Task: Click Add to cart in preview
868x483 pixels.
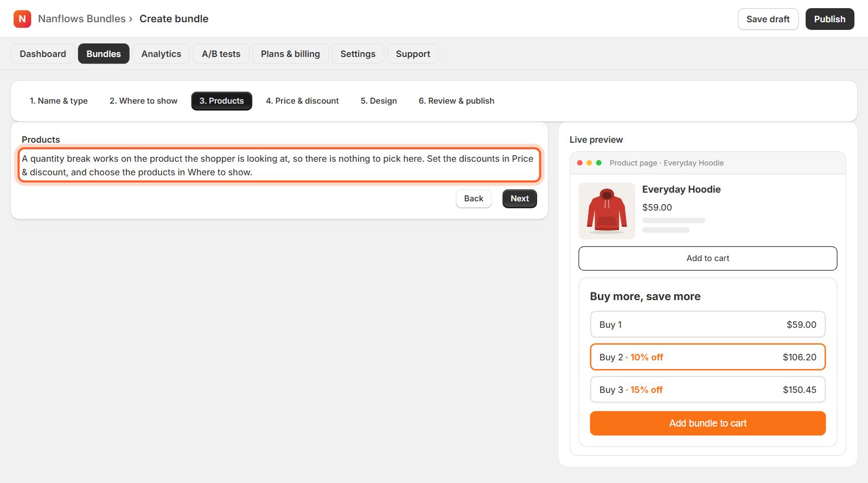Action: [x=708, y=258]
